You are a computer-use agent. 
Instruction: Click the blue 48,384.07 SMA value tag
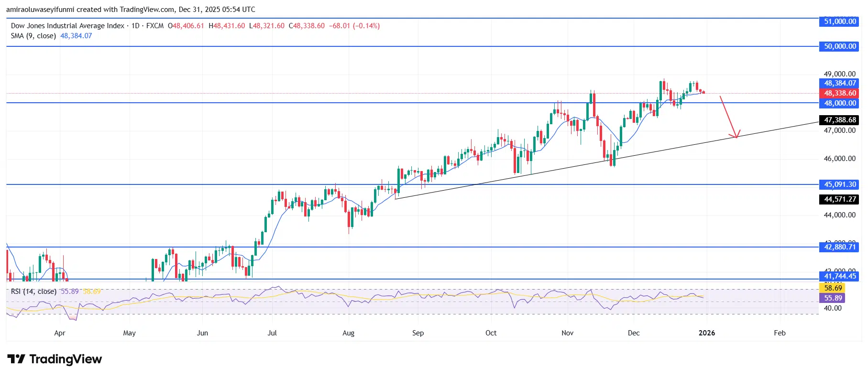[x=840, y=83]
